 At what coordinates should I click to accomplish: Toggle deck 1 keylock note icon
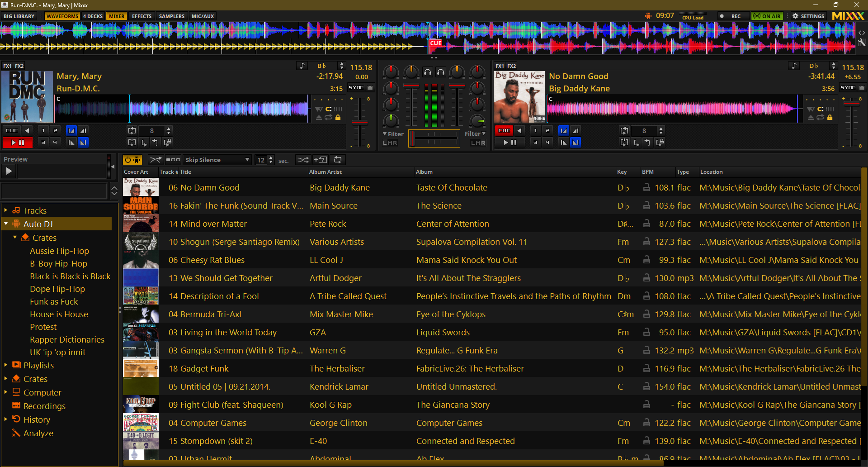(302, 66)
